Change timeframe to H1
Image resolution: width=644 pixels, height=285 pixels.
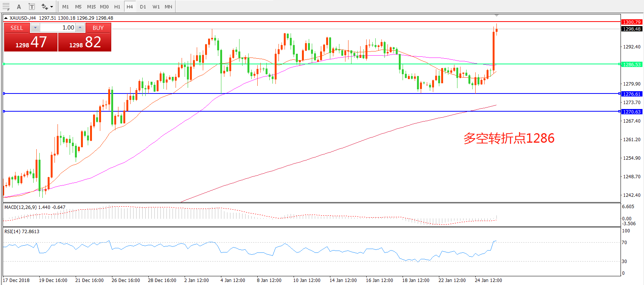[x=117, y=7]
